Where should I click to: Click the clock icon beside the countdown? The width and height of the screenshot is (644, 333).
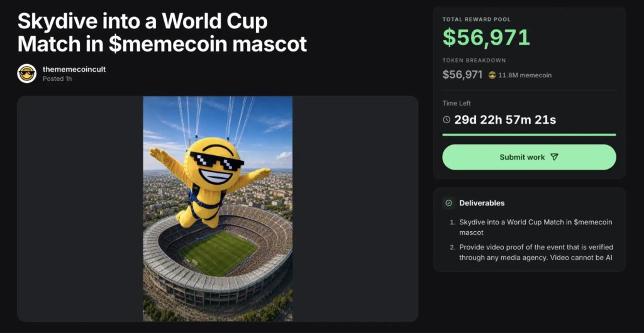(x=447, y=120)
